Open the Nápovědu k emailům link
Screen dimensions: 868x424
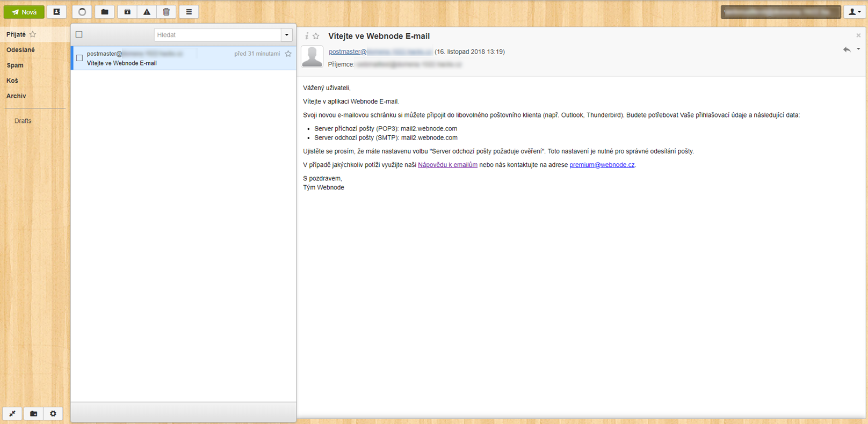pyautogui.click(x=447, y=165)
